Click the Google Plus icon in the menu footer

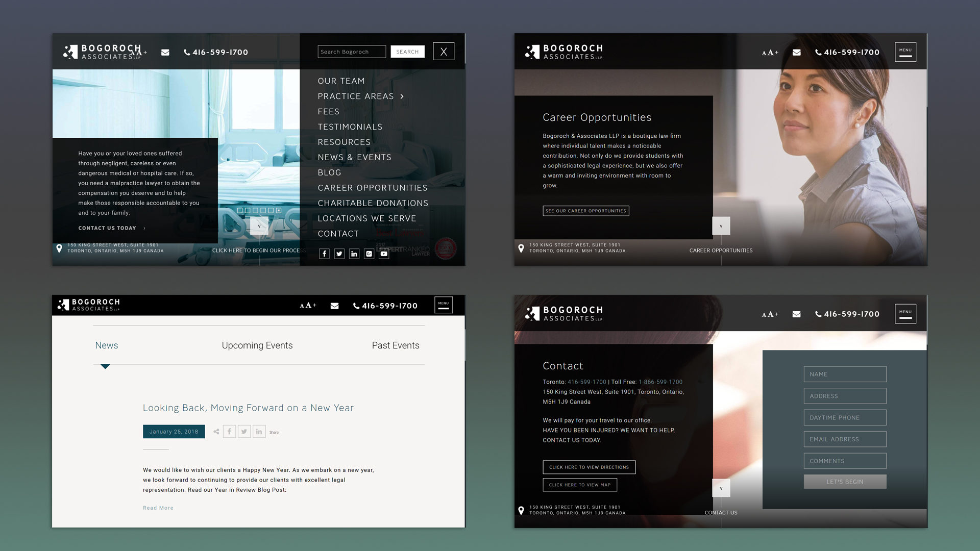click(369, 254)
